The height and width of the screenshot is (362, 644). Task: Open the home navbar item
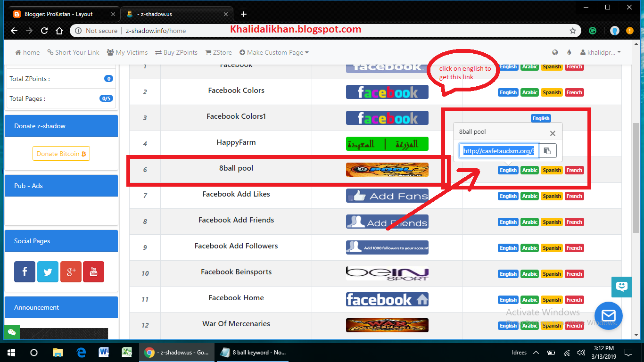point(27,52)
